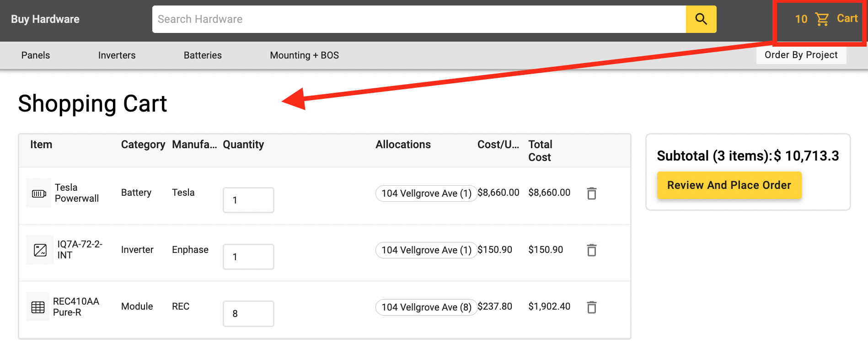Delete the Tesla Powerwall row via trash icon
Viewport: 868px width, 354px height.
[x=592, y=193]
